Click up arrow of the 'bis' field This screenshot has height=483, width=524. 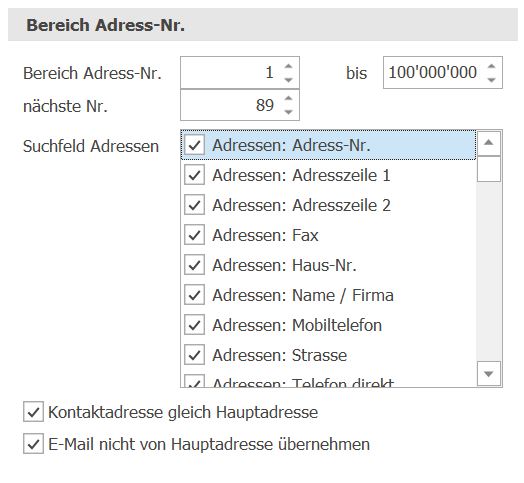click(491, 66)
